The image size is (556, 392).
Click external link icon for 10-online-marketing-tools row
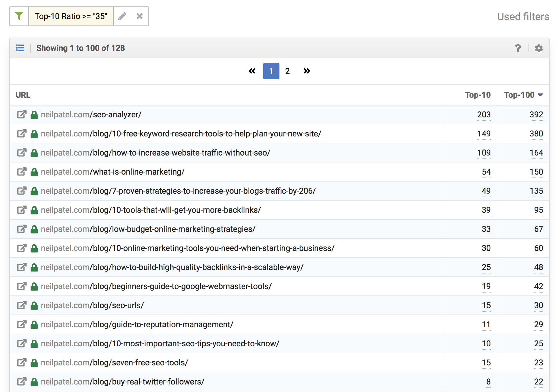[22, 248]
